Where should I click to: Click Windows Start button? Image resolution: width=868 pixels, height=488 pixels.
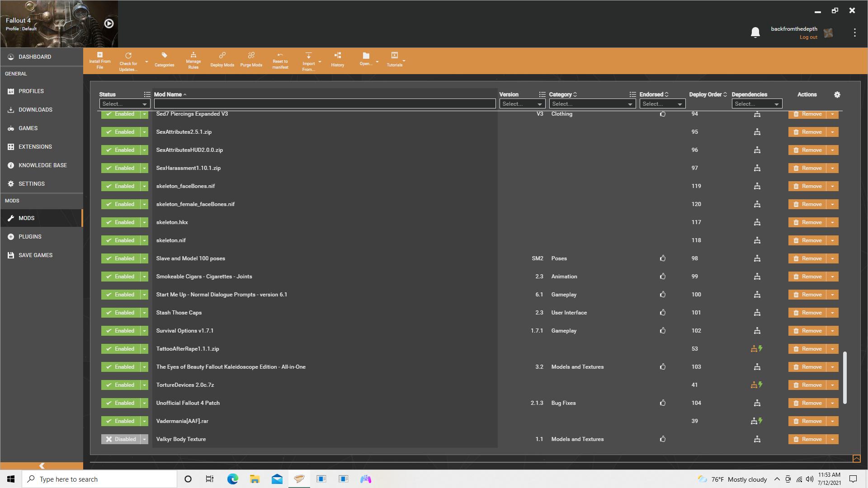coord(11,479)
